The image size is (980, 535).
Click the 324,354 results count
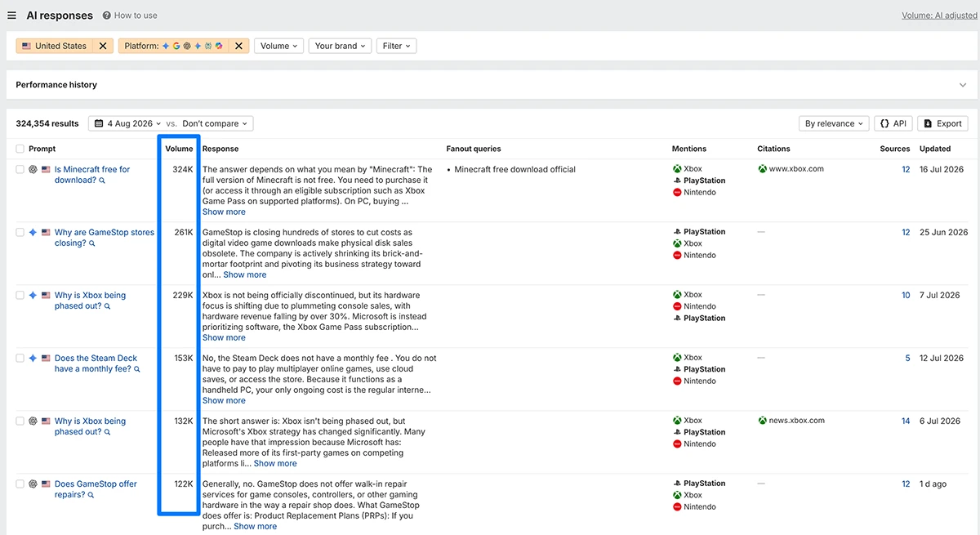(x=47, y=123)
